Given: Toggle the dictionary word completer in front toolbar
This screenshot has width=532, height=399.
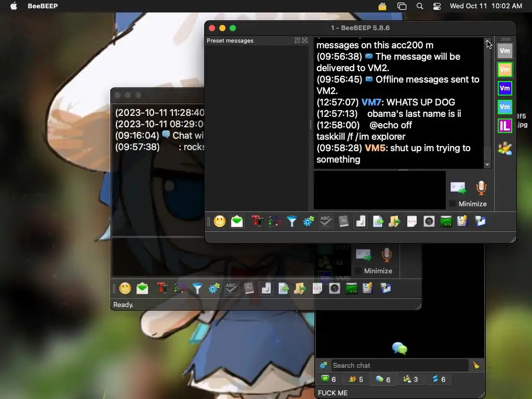Looking at the screenshot, I should [343, 221].
